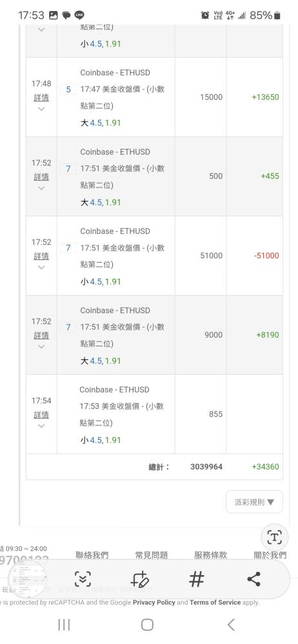
Task: Open 詳情 link for the 17:54 bet
Action: click(41, 415)
